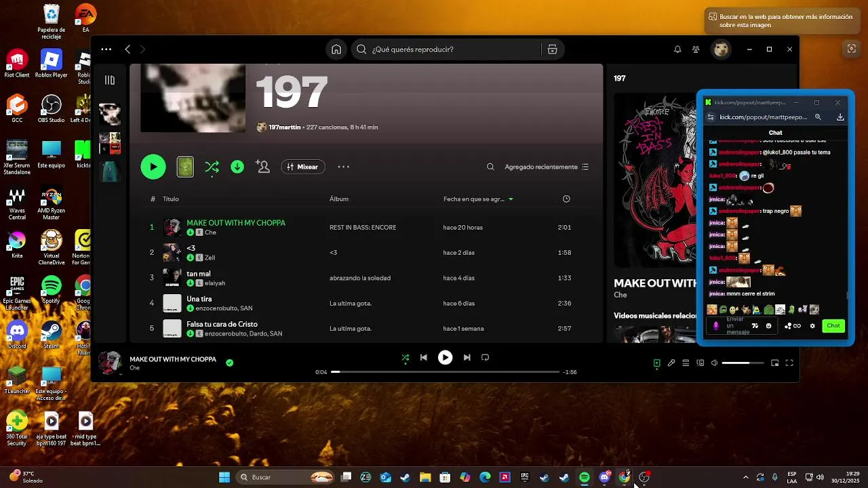The image size is (868, 488).
Task: Open the mini player icon
Action: tap(775, 363)
